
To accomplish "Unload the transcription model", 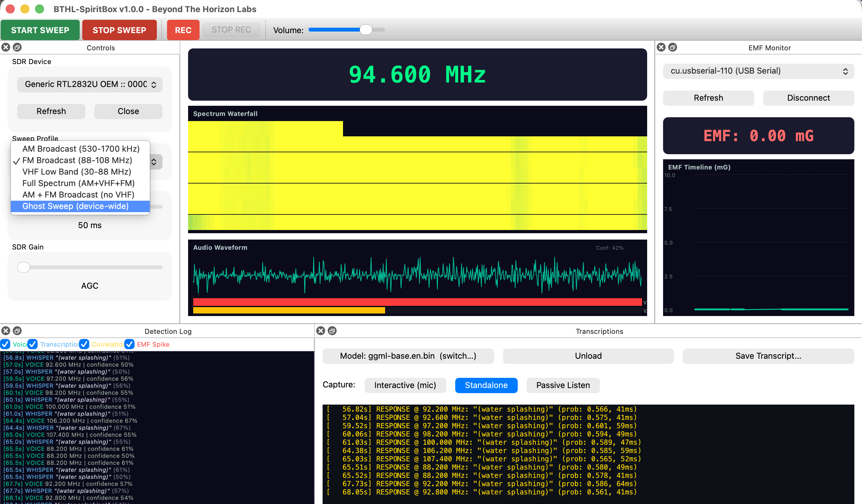I will (x=588, y=356).
